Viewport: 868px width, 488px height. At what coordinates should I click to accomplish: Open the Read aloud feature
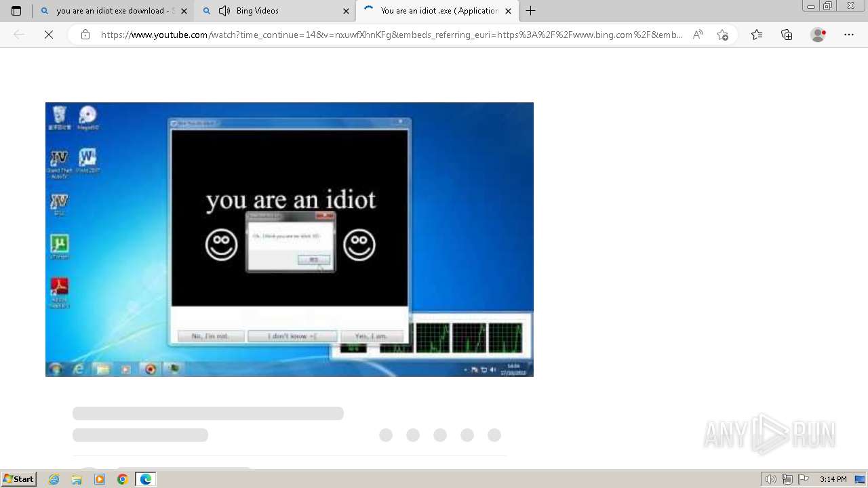coord(698,35)
